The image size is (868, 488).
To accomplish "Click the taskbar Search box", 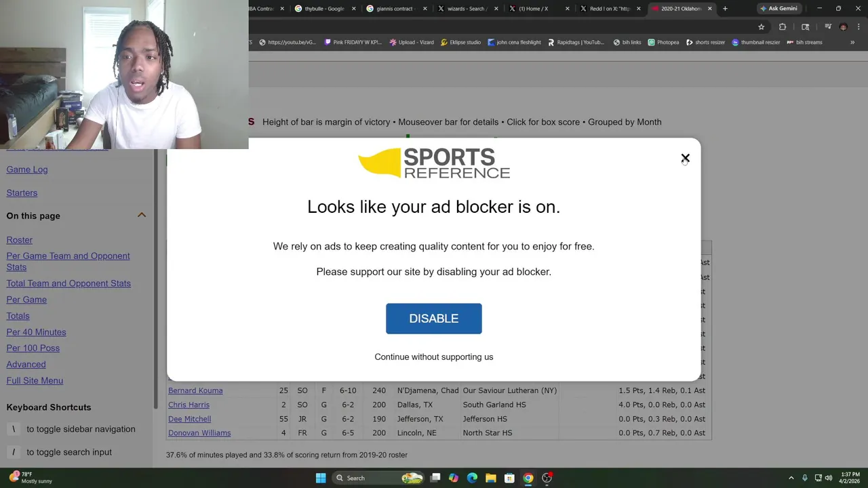I will 378,478.
